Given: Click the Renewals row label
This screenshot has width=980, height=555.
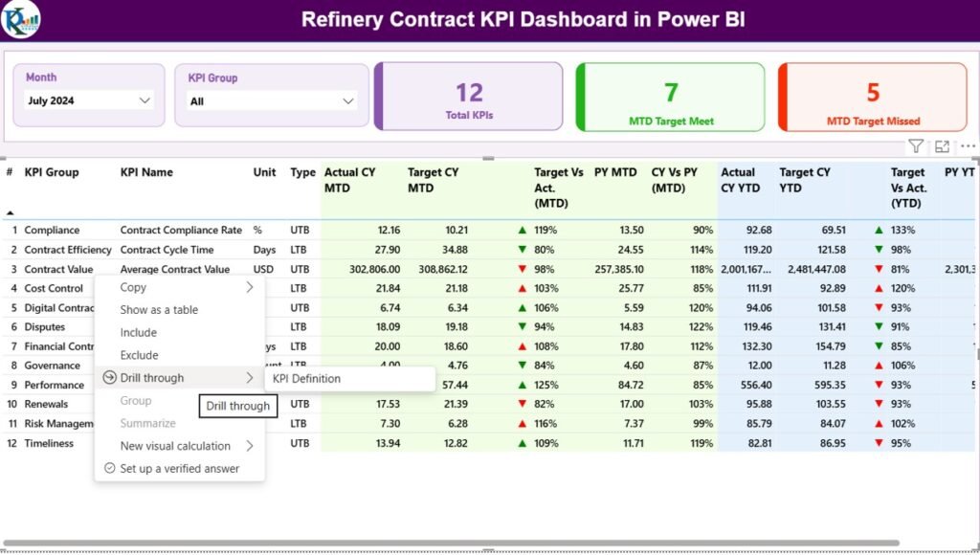Looking at the screenshot, I should [x=46, y=404].
